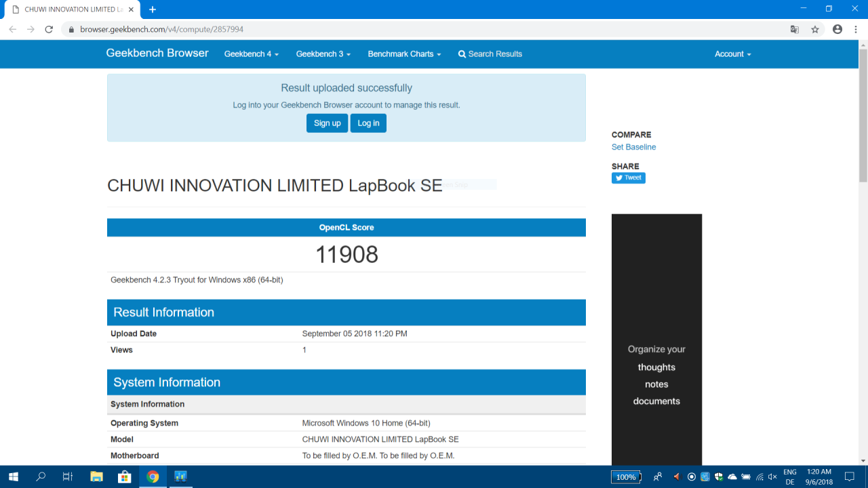The width and height of the screenshot is (868, 488).
Task: Click the Result Information section header
Action: (x=347, y=312)
